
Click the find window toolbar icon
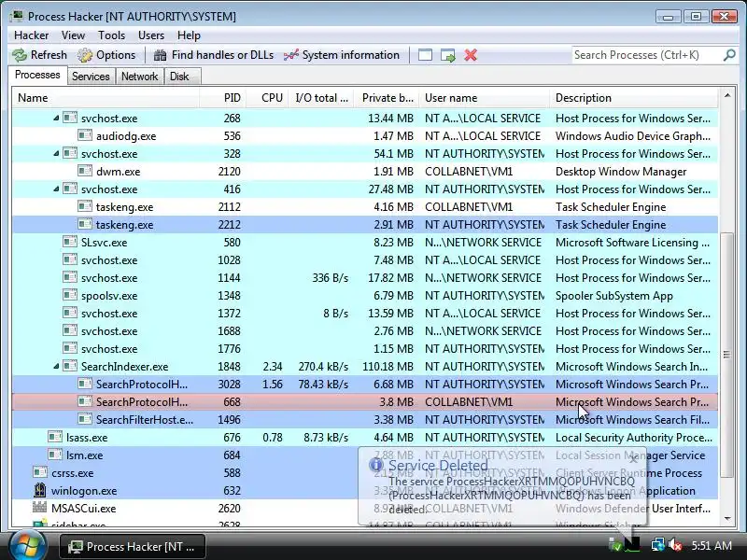coord(425,55)
